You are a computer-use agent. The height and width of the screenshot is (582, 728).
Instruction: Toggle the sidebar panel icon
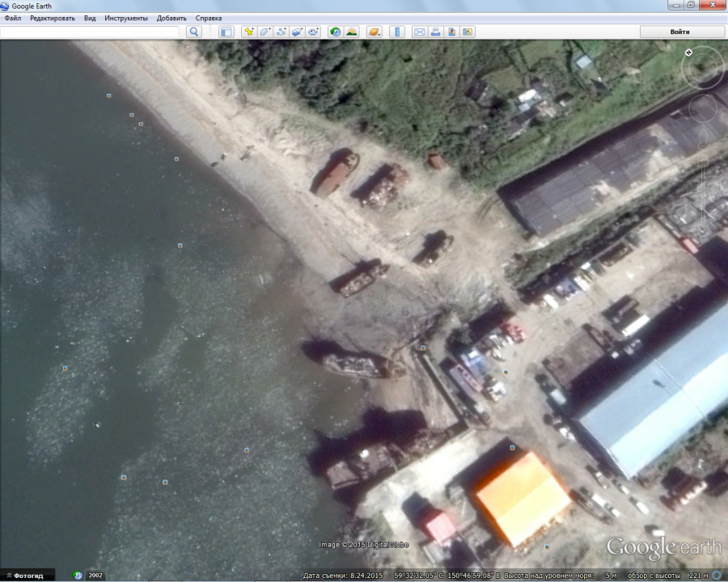[226, 32]
